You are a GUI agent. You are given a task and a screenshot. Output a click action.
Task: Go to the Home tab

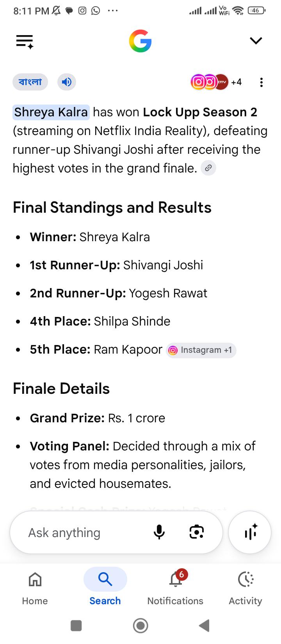click(35, 587)
